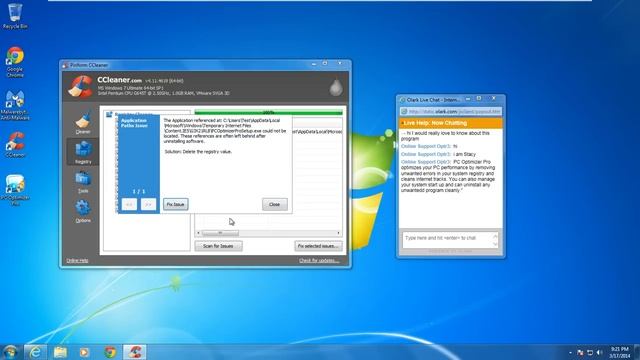Screen dimensions: 640x360
Task: Open Malwarebytes Anti-Malware desktop shortcut
Action: tap(15, 105)
